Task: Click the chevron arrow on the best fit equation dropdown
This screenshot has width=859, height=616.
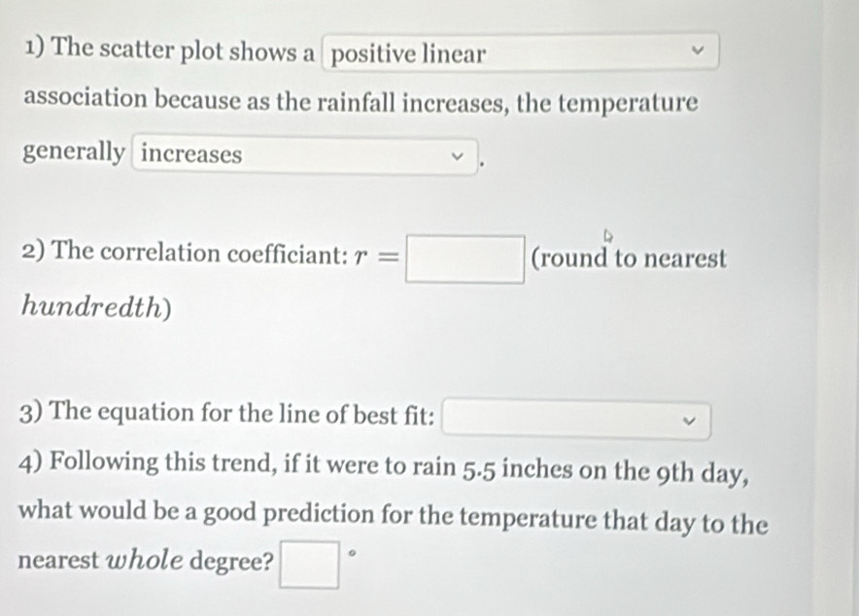Action: click(x=689, y=421)
